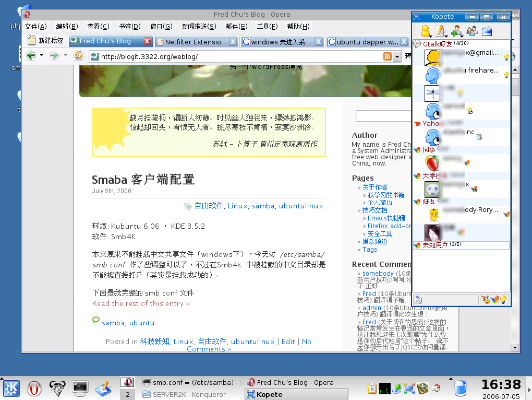Open the Forward button history dropdown arrow
Screen dimensions: 532x400
click(65, 55)
